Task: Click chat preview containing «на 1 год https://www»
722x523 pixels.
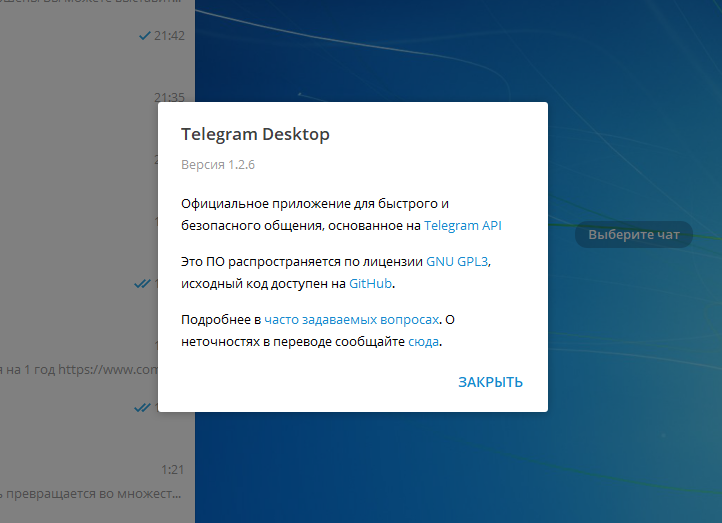Action: (79, 370)
